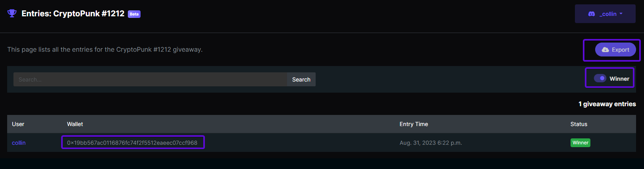Click the Discord logo icon
The height and width of the screenshot is (169, 644).
point(592,14)
